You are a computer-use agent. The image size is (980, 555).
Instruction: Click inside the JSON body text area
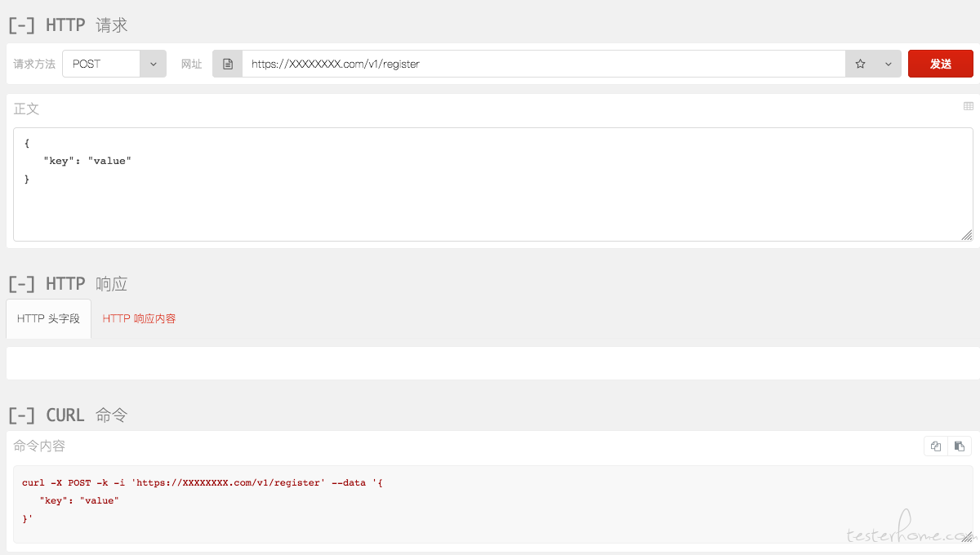click(x=493, y=184)
